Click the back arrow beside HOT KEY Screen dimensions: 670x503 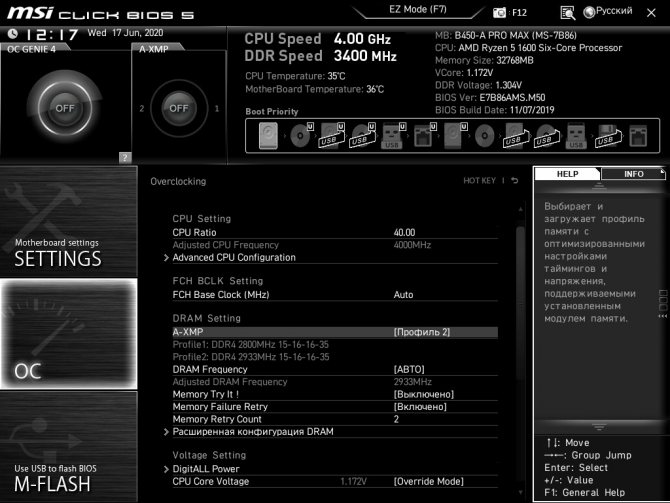[515, 181]
